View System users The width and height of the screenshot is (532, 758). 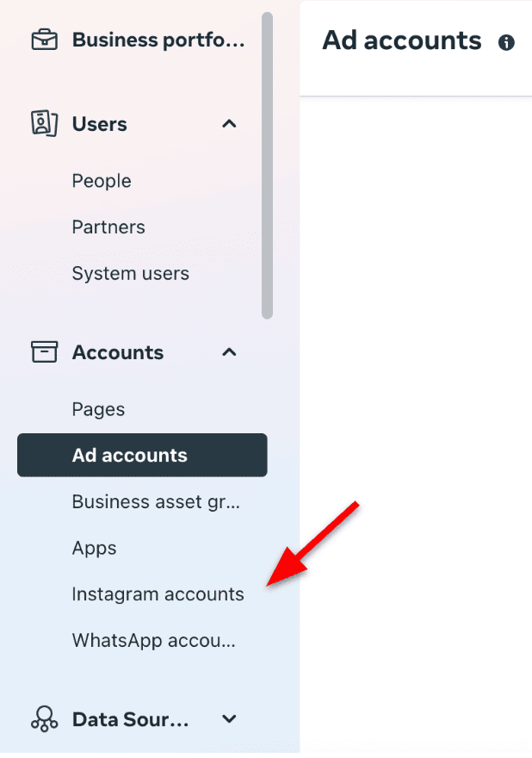tap(130, 273)
